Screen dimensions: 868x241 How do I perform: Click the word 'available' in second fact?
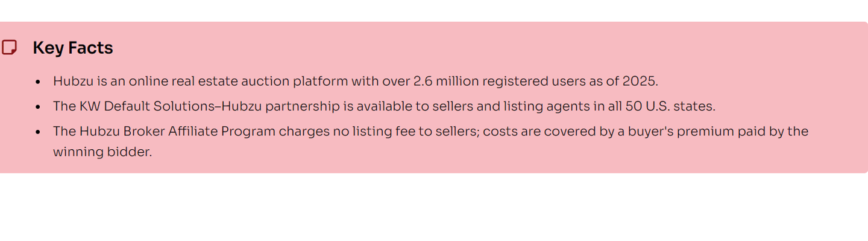[384, 106]
